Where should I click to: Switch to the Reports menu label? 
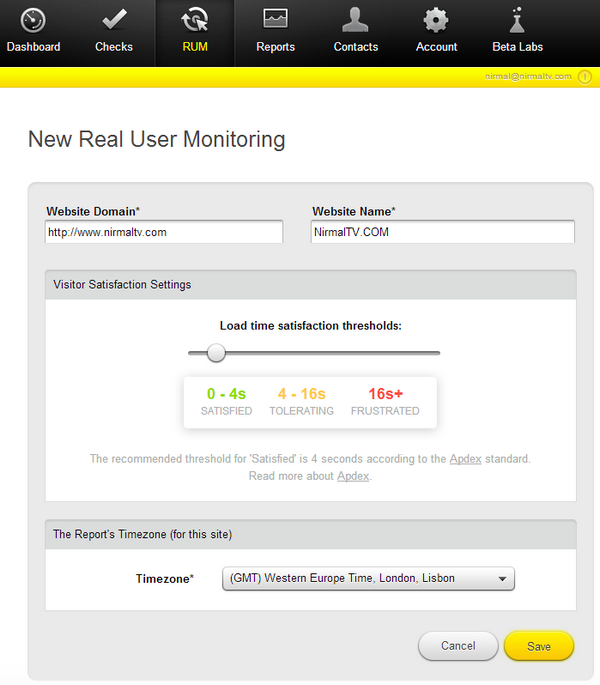click(x=275, y=47)
